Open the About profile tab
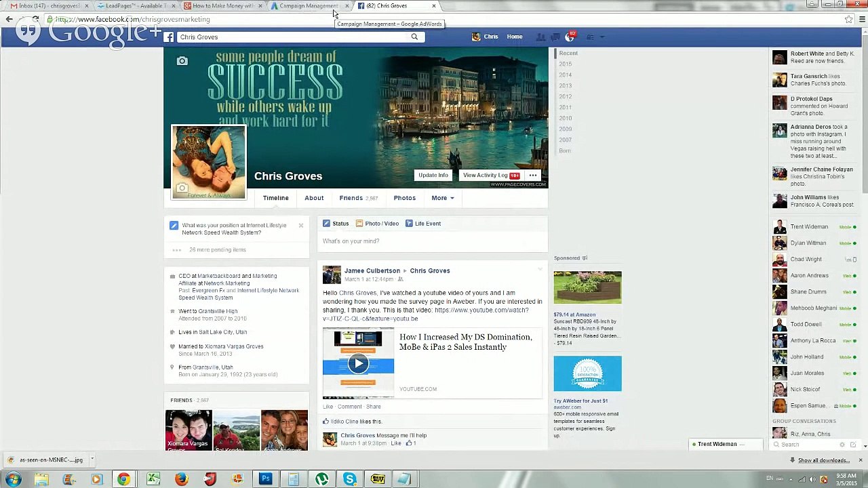This screenshot has width=868, height=488. [314, 198]
